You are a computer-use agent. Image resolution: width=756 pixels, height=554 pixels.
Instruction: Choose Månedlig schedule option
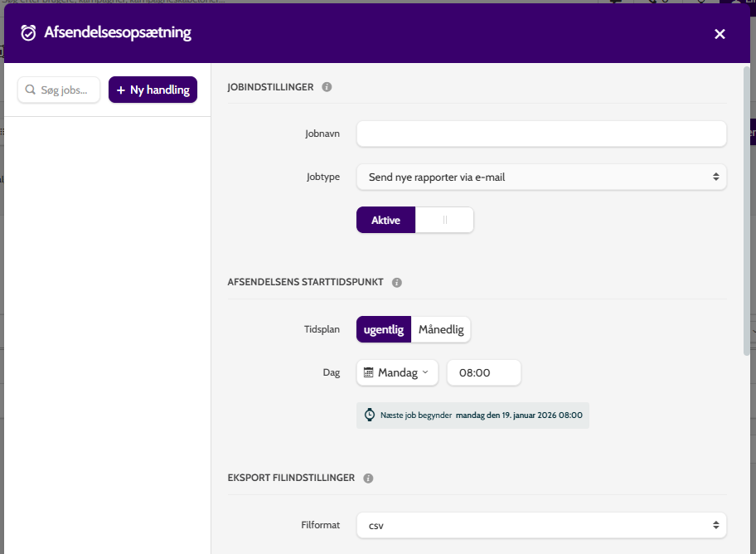441,329
